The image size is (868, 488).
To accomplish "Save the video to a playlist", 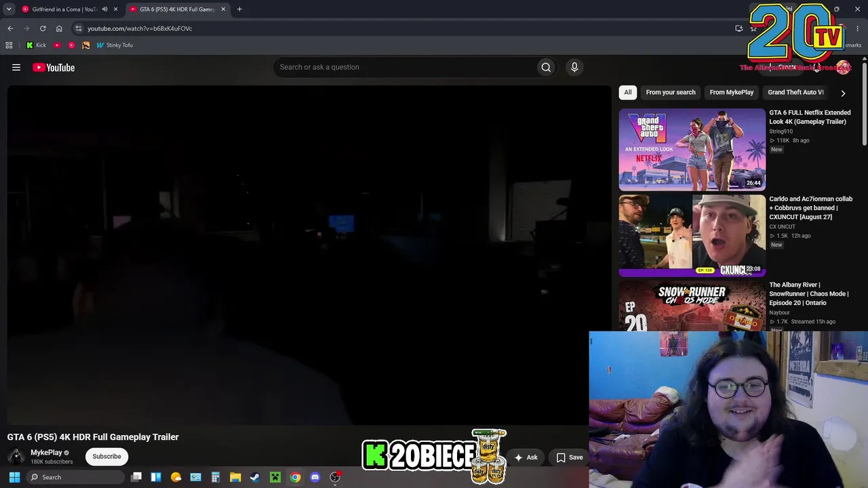I will (x=570, y=457).
